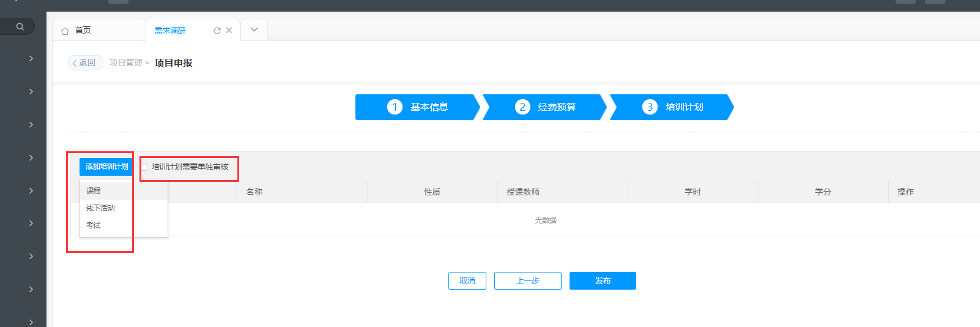The image size is (980, 327).
Task: Reload the 需求调研 tab via refresh icon
Action: pos(217,31)
